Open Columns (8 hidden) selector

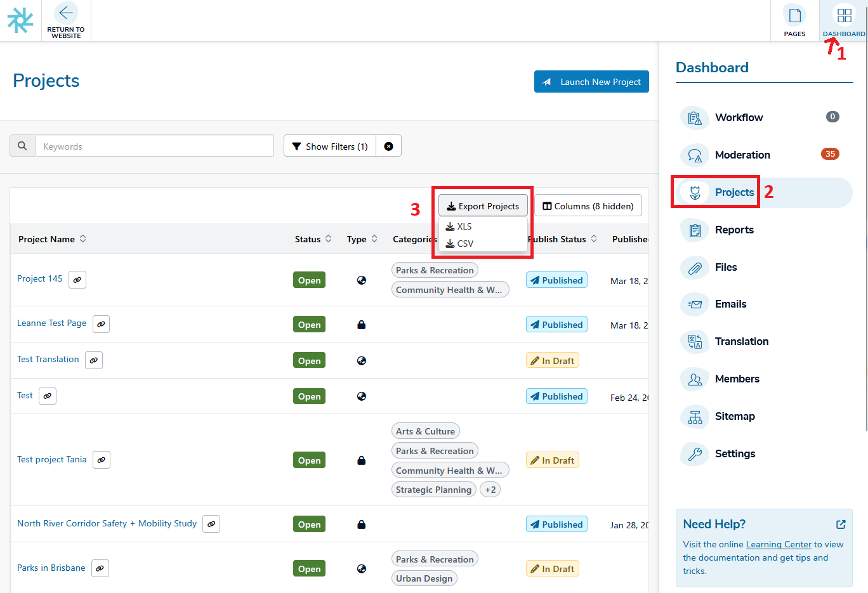588,206
